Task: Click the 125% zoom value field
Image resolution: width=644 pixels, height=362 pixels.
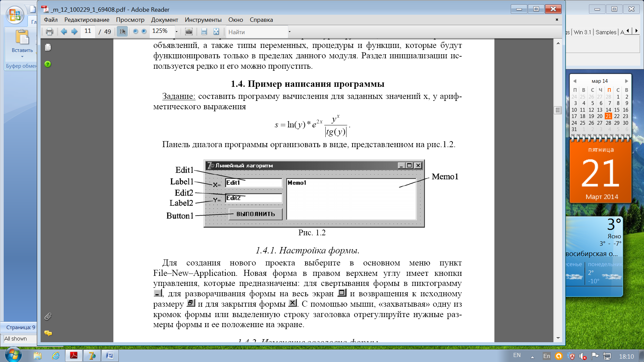Action: coord(162,32)
